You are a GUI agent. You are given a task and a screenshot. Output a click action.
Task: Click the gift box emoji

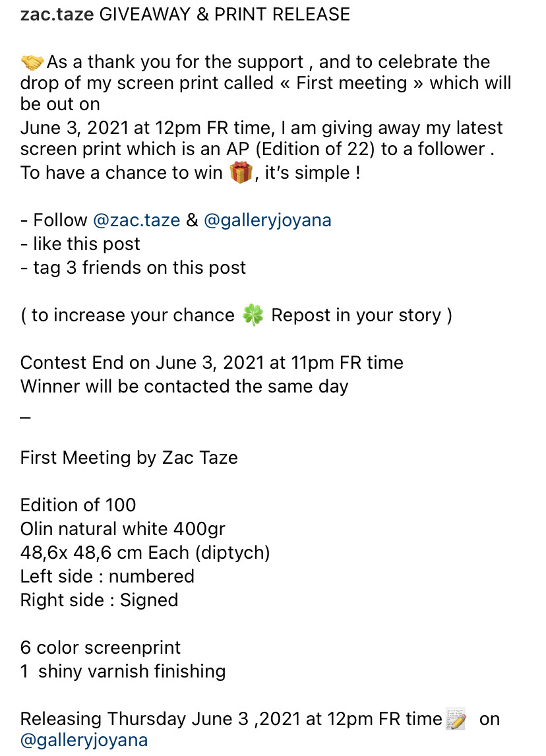point(241,173)
